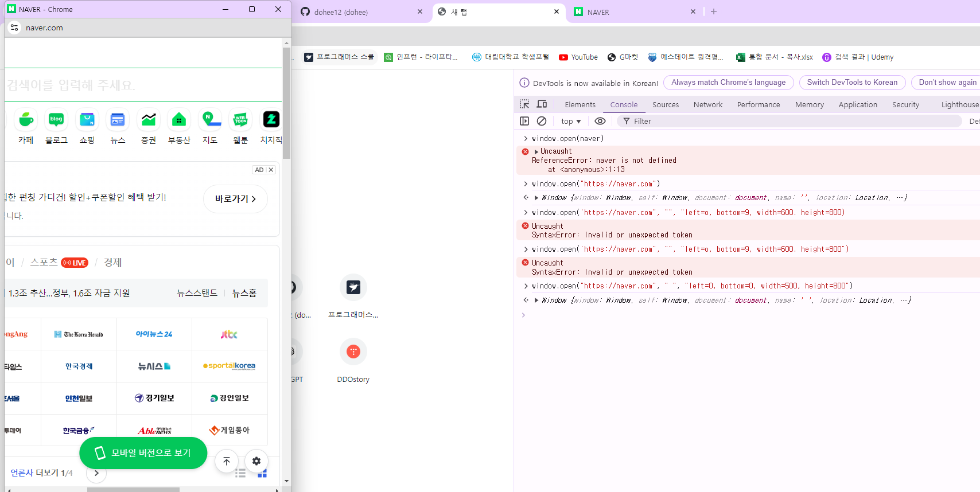980x492 pixels.
Task: Open the Naver Blog (블로그) icon
Action: pos(56,120)
